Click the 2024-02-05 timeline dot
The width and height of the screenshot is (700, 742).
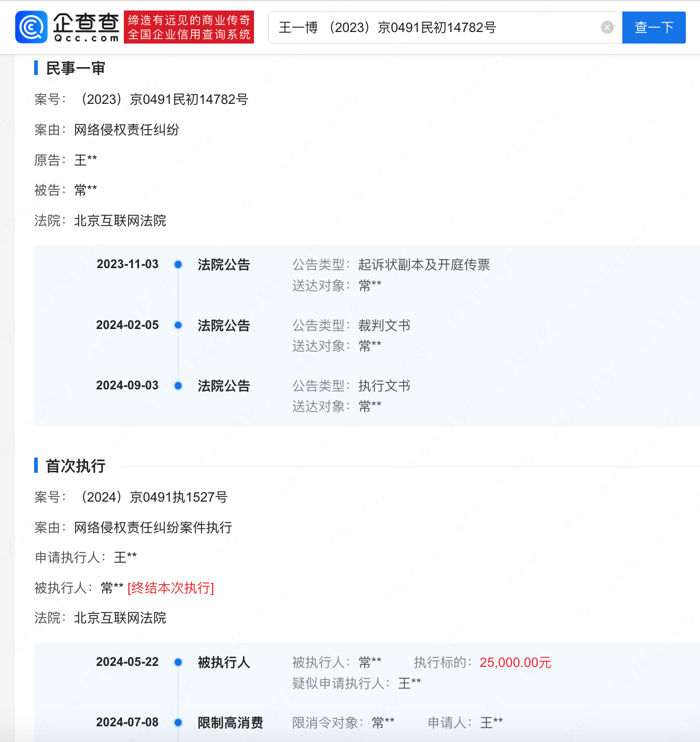(178, 325)
